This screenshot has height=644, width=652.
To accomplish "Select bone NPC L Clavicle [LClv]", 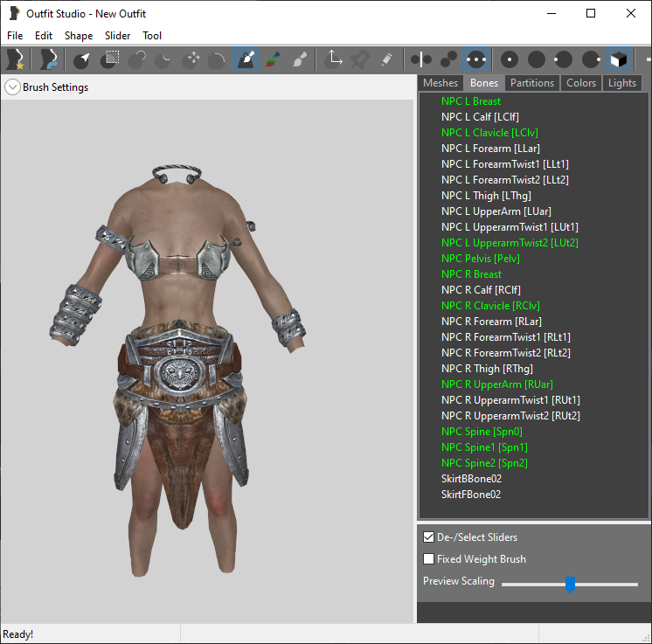I will click(x=489, y=133).
